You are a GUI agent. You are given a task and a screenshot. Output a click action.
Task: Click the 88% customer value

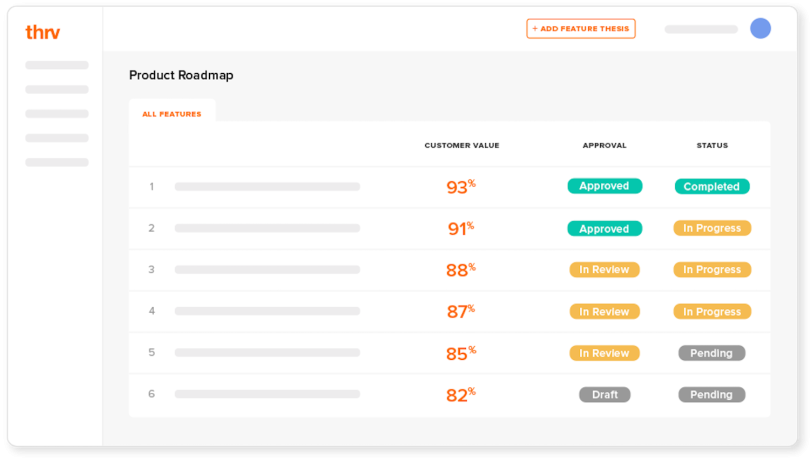[461, 269]
